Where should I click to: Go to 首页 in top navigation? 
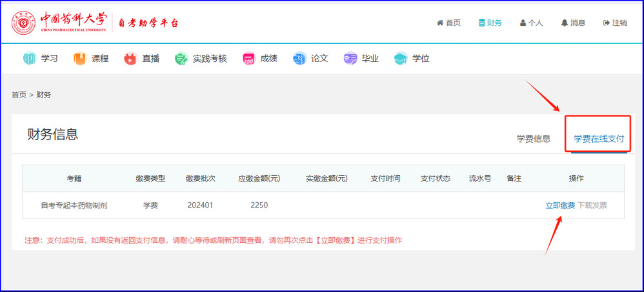coord(448,23)
